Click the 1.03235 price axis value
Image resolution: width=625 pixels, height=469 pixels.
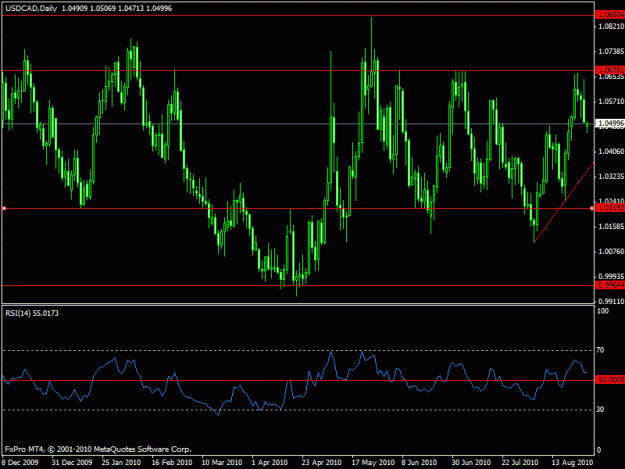[611, 176]
